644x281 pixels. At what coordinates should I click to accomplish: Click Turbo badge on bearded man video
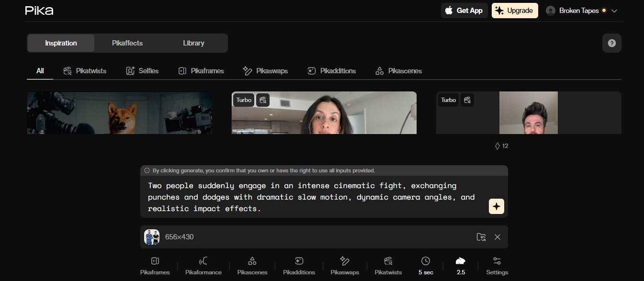click(x=449, y=100)
